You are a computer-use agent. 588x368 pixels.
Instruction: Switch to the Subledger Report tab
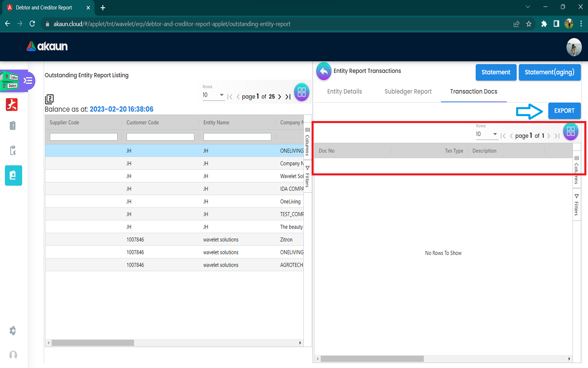[408, 92]
